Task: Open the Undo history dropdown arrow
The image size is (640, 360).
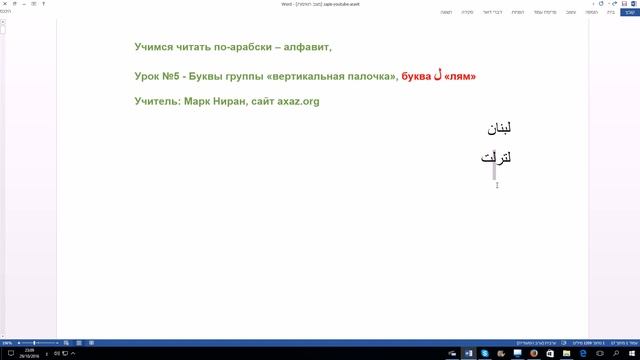Action: click(x=609, y=4)
